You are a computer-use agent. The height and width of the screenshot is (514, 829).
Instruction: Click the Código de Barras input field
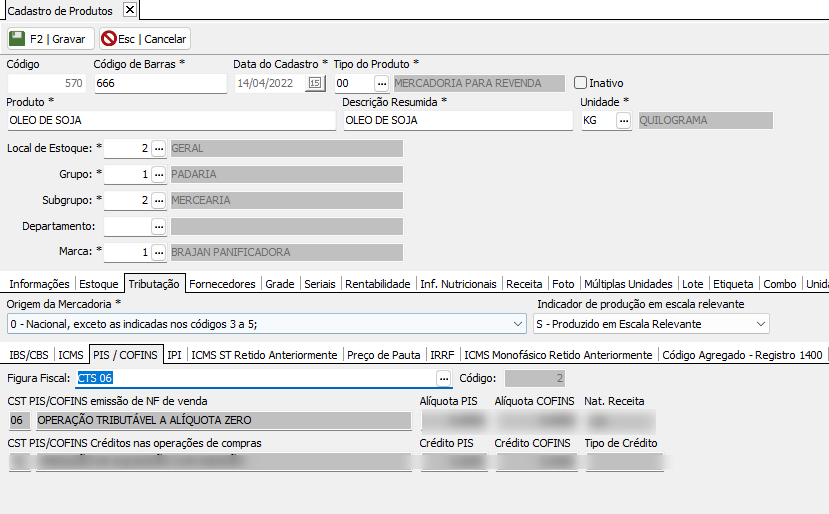160,84
